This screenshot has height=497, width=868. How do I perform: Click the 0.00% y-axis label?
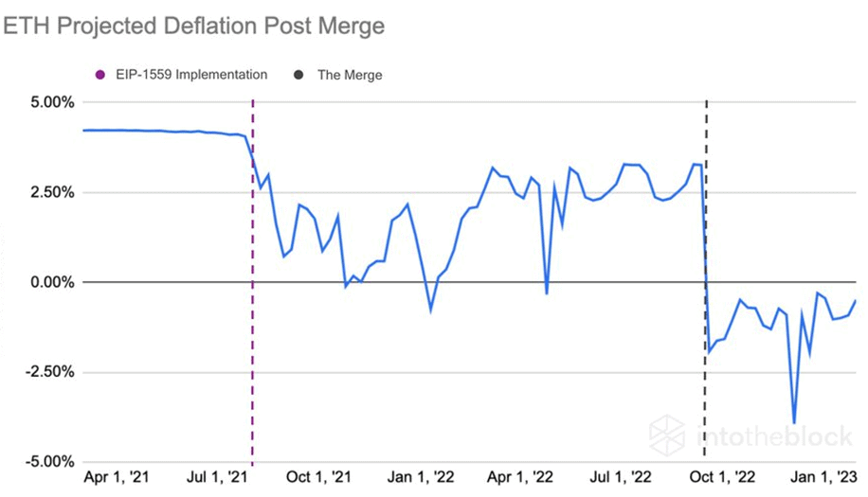tap(47, 282)
